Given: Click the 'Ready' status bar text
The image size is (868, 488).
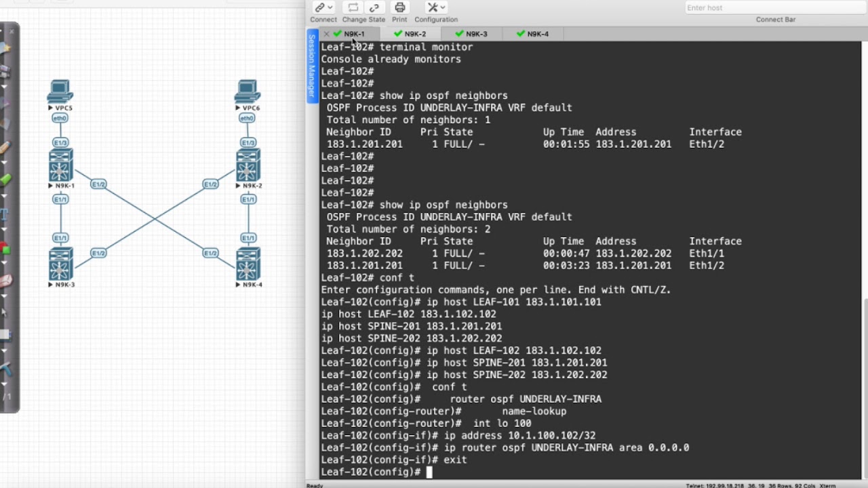Looking at the screenshot, I should tap(315, 485).
